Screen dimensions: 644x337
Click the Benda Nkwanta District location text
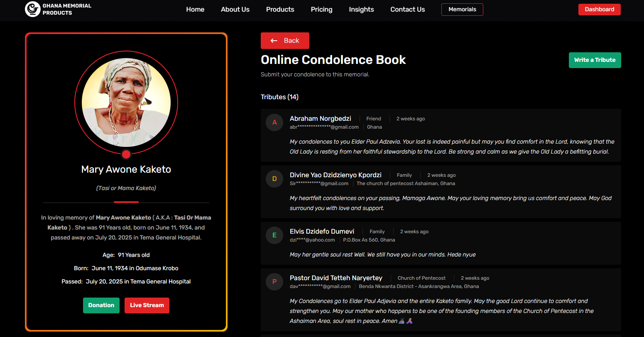click(419, 286)
